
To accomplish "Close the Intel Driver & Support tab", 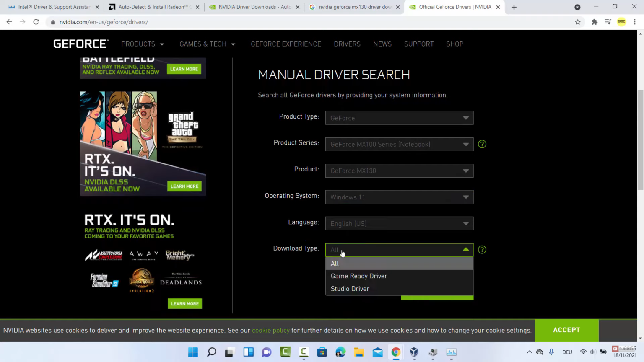I will click(97, 7).
